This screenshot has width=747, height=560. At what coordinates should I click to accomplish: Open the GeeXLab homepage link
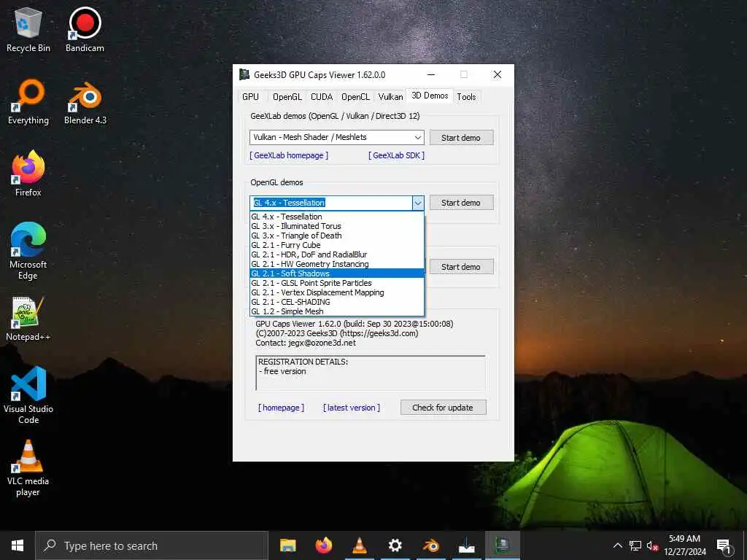(289, 155)
